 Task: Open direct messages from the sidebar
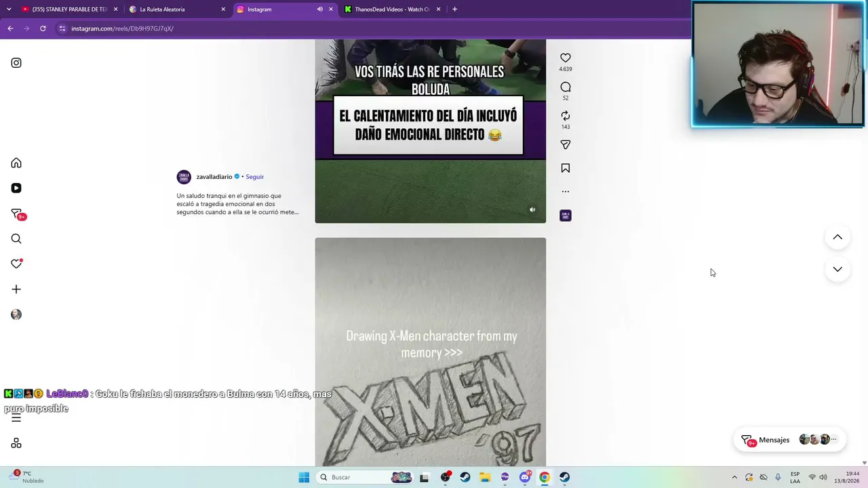tap(16, 213)
